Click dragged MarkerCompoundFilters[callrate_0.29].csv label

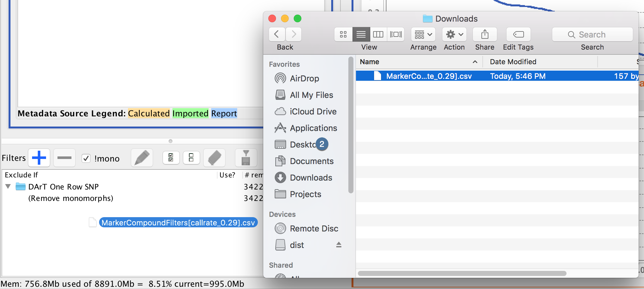[x=178, y=223]
